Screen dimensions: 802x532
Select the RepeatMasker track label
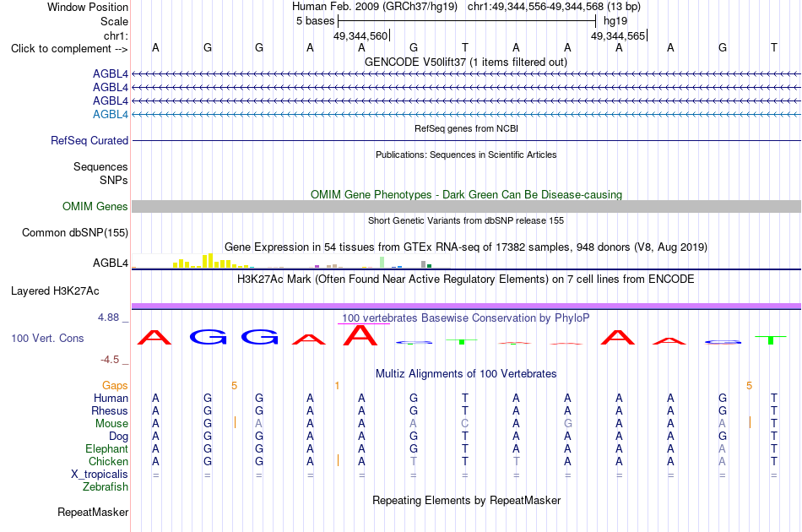click(x=93, y=512)
